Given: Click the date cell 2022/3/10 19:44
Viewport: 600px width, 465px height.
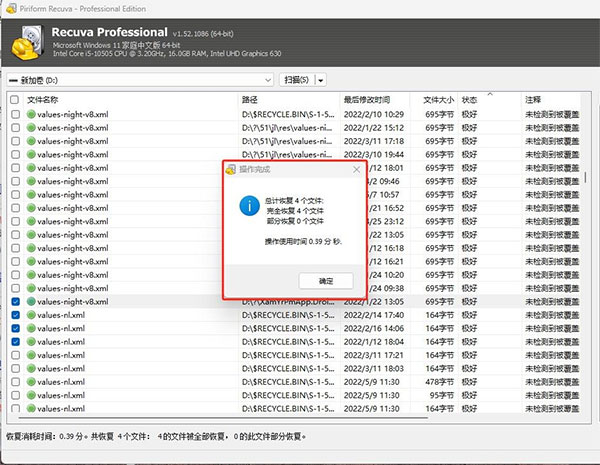Looking at the screenshot, I should click(x=373, y=154).
